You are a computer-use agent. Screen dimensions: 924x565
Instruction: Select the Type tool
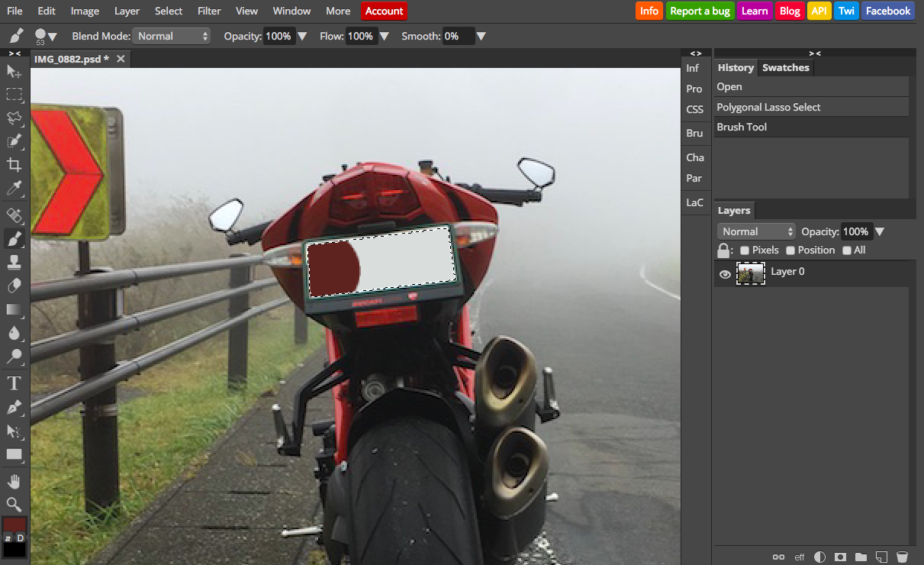(14, 383)
